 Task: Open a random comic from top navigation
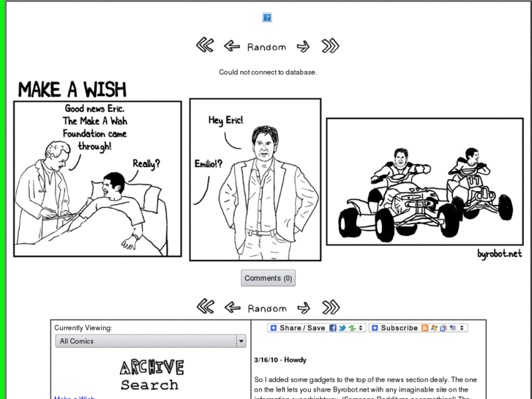(266, 47)
